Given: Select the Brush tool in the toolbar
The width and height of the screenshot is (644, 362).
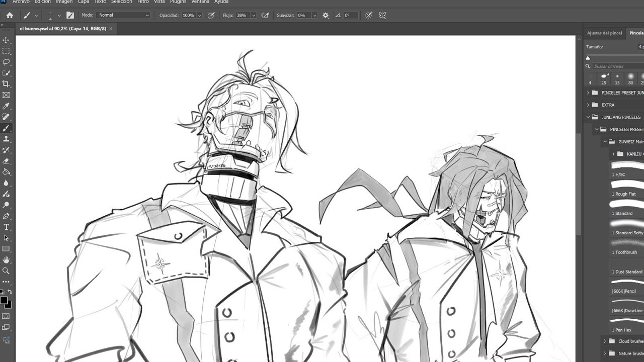Looking at the screenshot, I should 6,128.
